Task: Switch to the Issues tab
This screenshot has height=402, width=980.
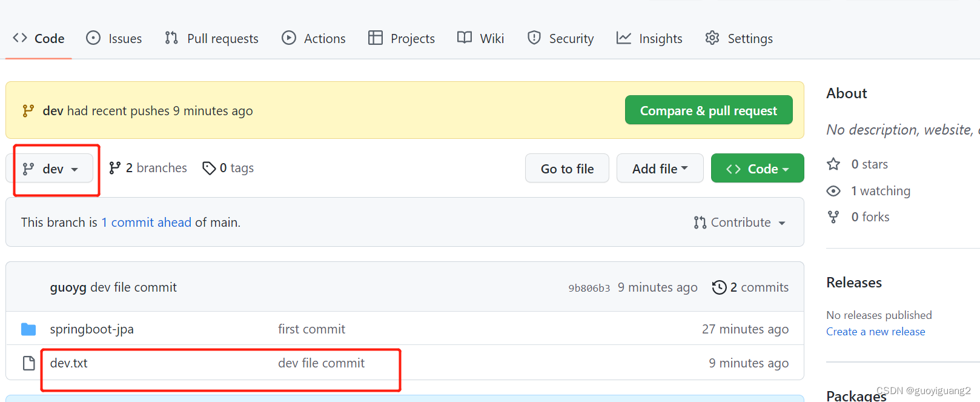Action: tap(114, 38)
